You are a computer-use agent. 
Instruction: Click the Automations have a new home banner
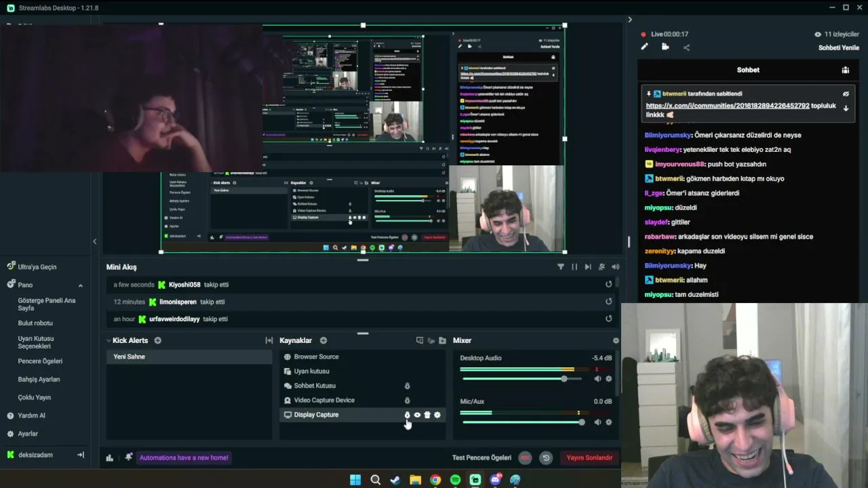(184, 457)
